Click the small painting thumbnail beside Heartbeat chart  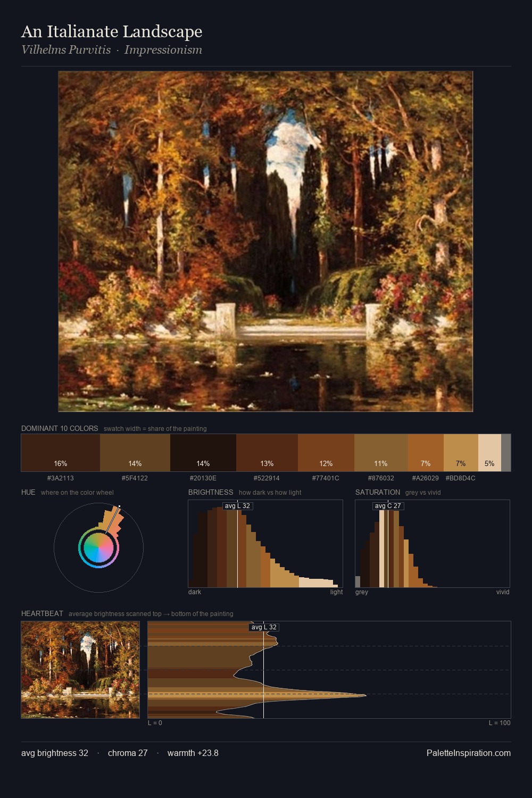[80, 670]
